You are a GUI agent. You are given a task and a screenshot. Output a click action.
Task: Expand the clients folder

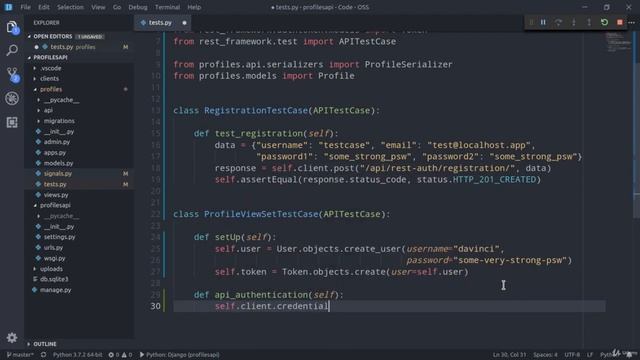[49, 78]
